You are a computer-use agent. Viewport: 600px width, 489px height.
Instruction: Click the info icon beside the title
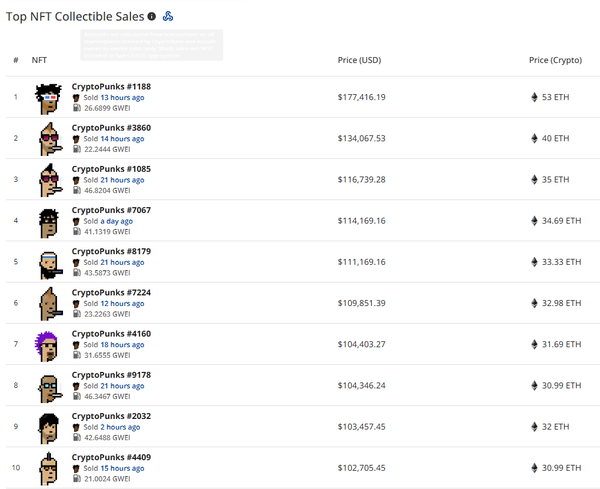(152, 16)
